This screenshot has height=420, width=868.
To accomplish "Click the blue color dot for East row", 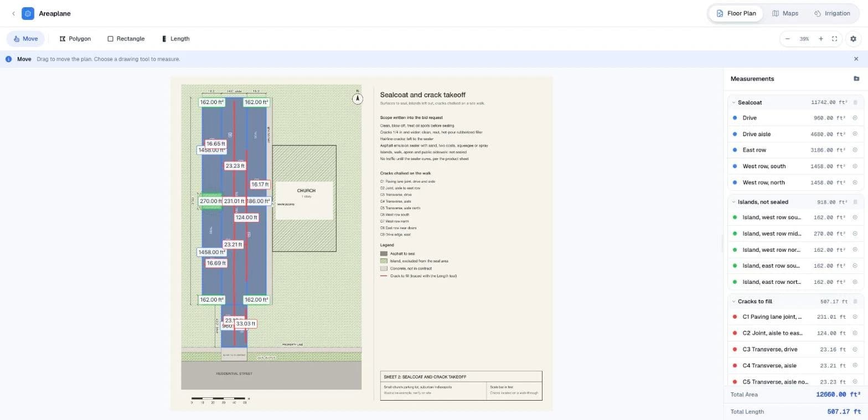I will pyautogui.click(x=735, y=150).
